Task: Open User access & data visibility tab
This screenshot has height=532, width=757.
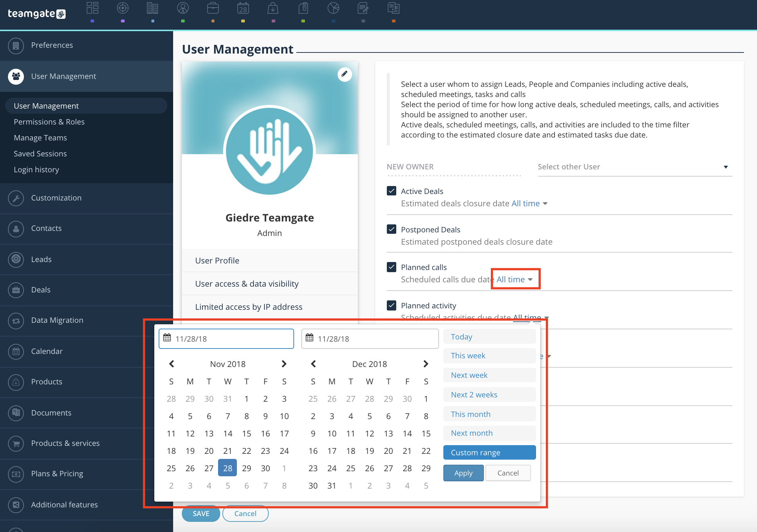Action: 270,284
